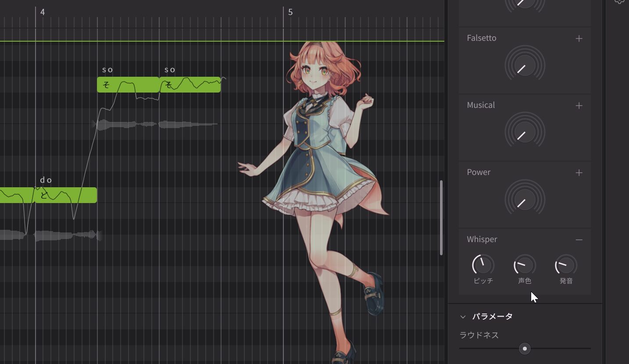Screen dimensions: 629x364
Task: Collapse the パラメータ section chevron
Action: [463, 317]
